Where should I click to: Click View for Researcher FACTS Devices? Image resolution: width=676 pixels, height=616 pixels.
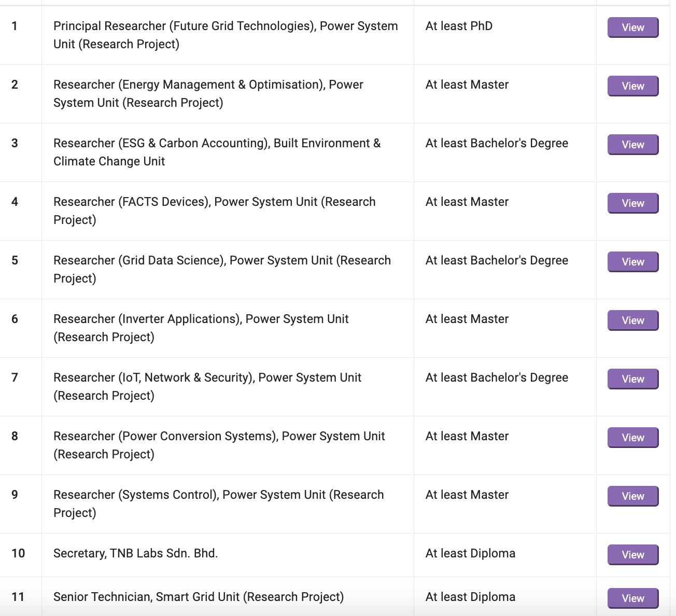632,203
